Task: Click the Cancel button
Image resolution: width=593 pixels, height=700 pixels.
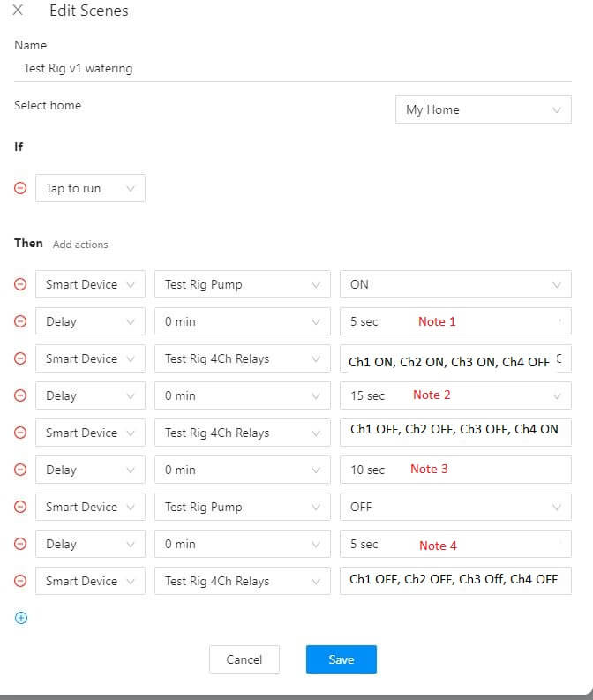Action: coord(244,659)
